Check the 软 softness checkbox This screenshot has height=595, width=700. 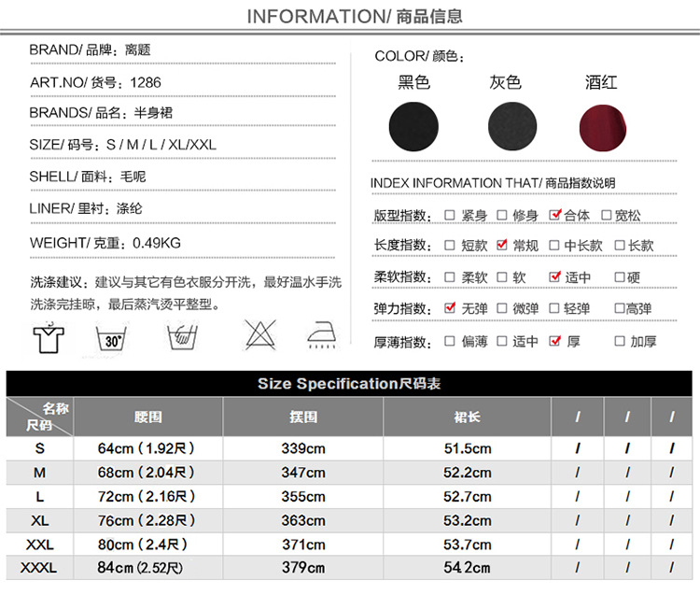point(502,277)
